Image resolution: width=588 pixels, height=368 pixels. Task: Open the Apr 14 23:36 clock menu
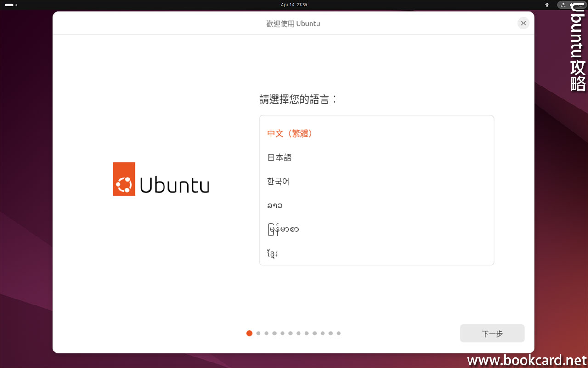pyautogui.click(x=294, y=5)
